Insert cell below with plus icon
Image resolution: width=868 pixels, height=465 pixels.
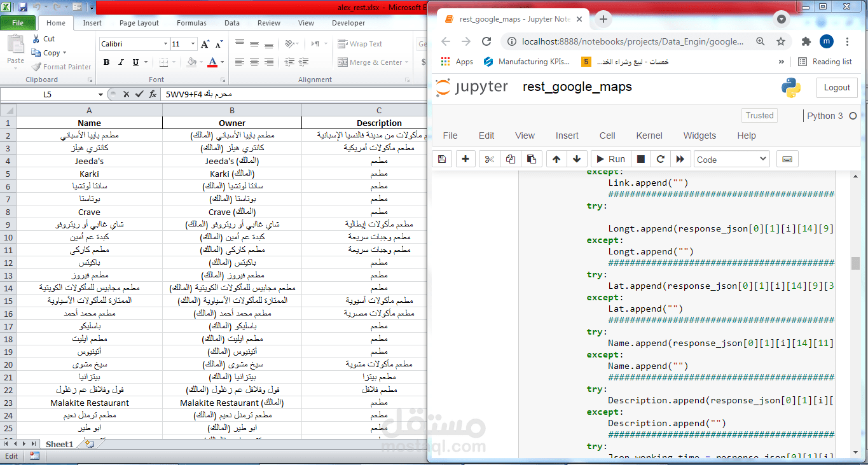click(465, 159)
